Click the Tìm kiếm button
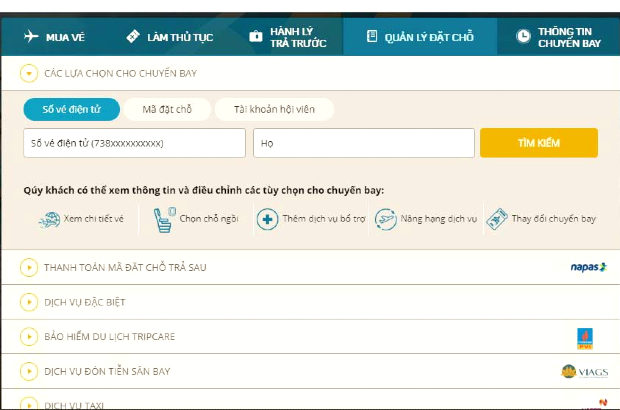This screenshot has height=410, width=620. click(x=539, y=143)
